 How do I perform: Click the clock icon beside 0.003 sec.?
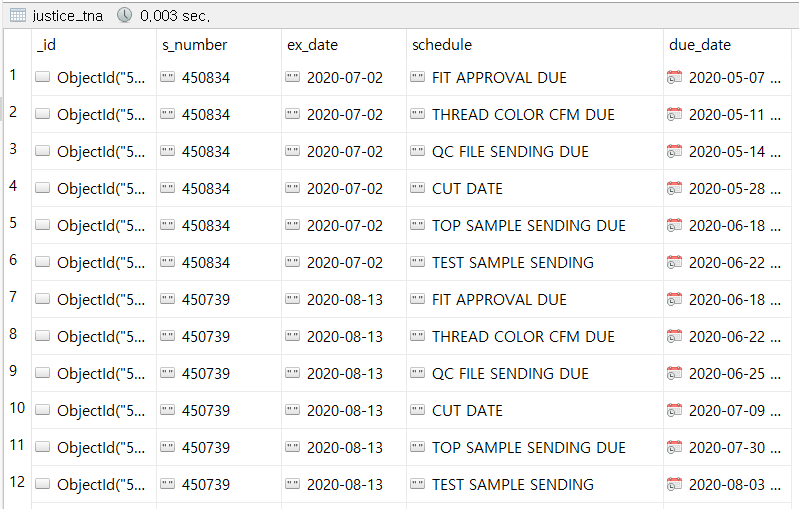pyautogui.click(x=124, y=15)
